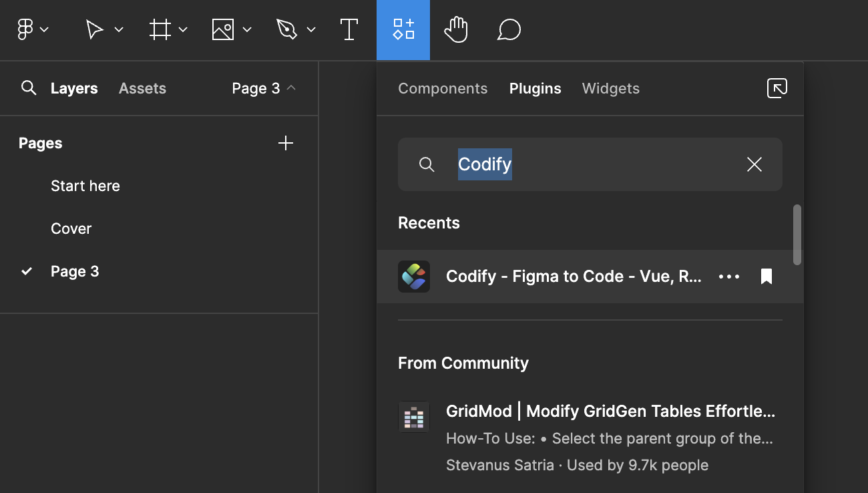Open the Cover page
868x493 pixels.
tap(71, 228)
